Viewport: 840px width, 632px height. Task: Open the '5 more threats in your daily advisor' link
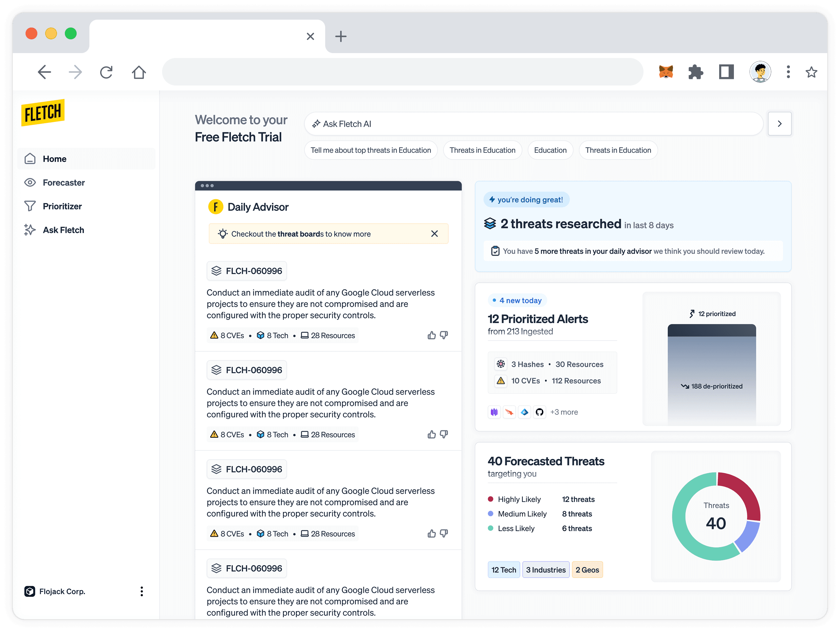click(x=593, y=251)
